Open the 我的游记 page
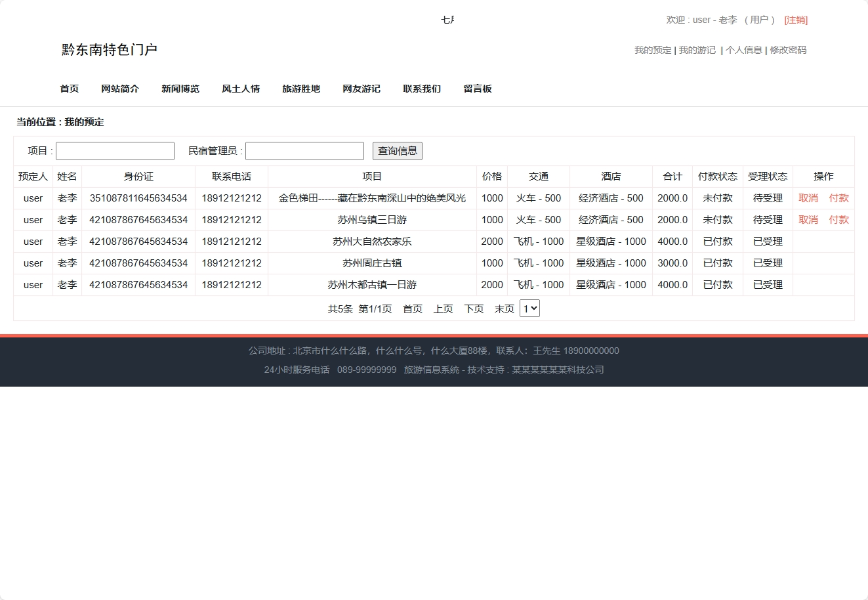 point(697,49)
